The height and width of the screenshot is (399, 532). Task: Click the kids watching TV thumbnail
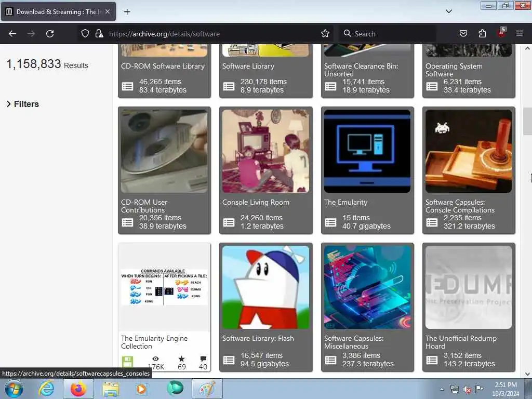pyautogui.click(x=265, y=151)
